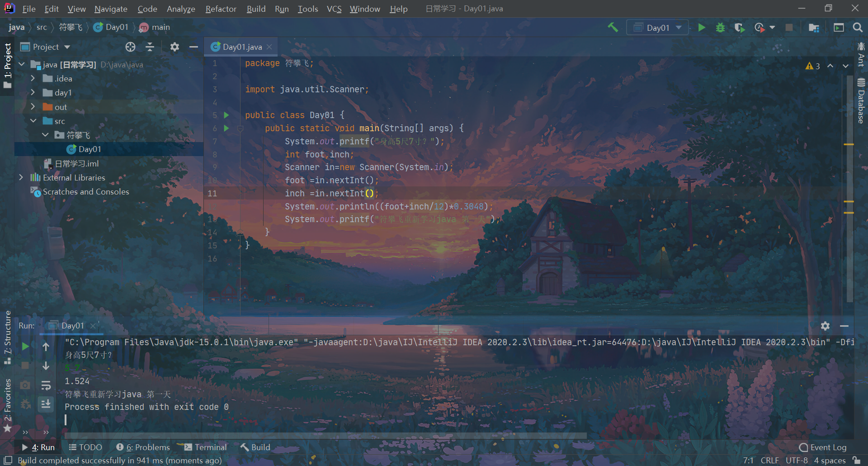Go to next highlighted error arrow

(x=845, y=66)
